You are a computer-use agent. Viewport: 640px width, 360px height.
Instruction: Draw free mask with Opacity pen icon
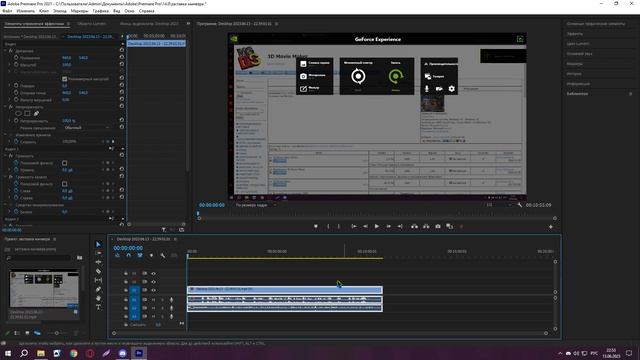pos(36,113)
